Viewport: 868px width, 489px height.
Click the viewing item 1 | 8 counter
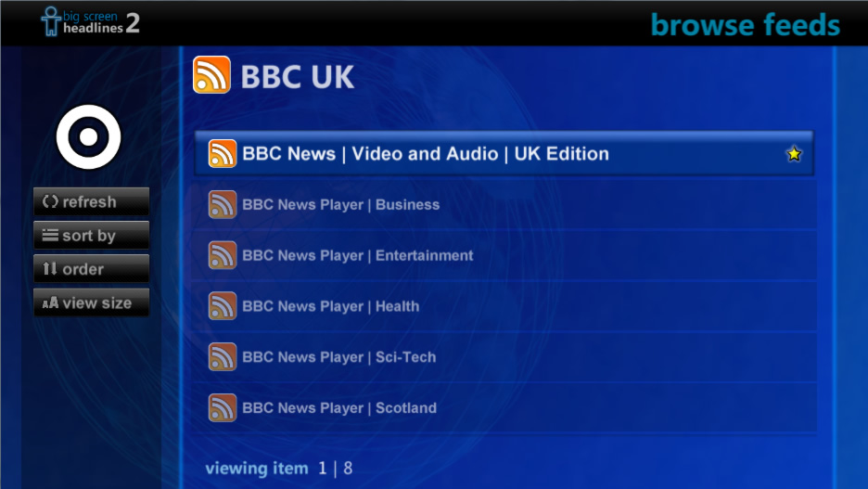[x=279, y=469]
